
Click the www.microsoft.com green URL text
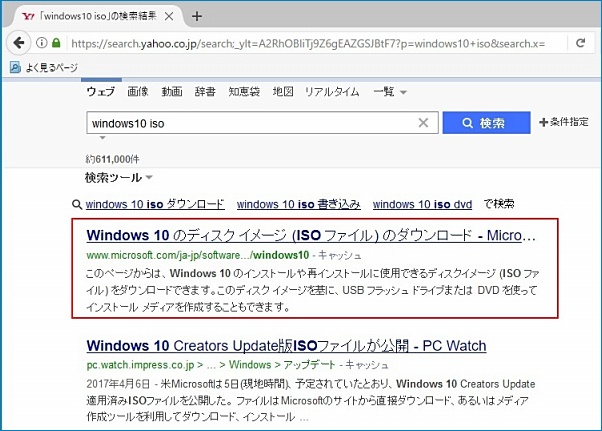[x=198, y=255]
